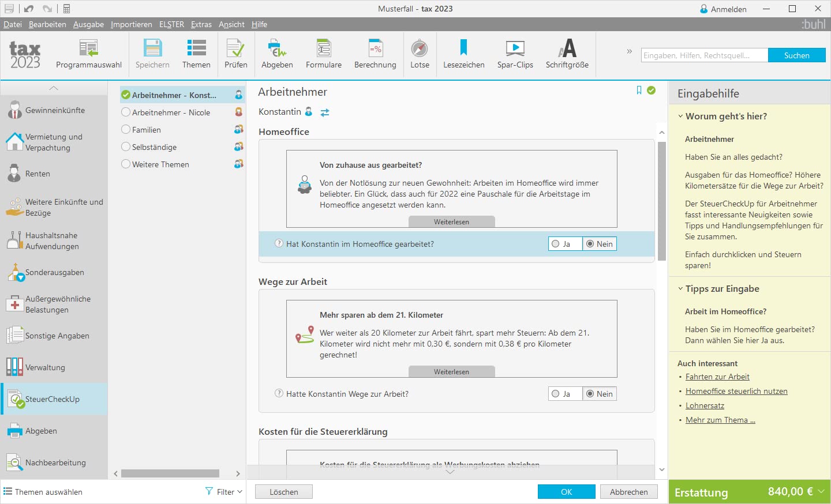Change Schriftgröße font size
The image size is (831, 504).
pos(567,54)
